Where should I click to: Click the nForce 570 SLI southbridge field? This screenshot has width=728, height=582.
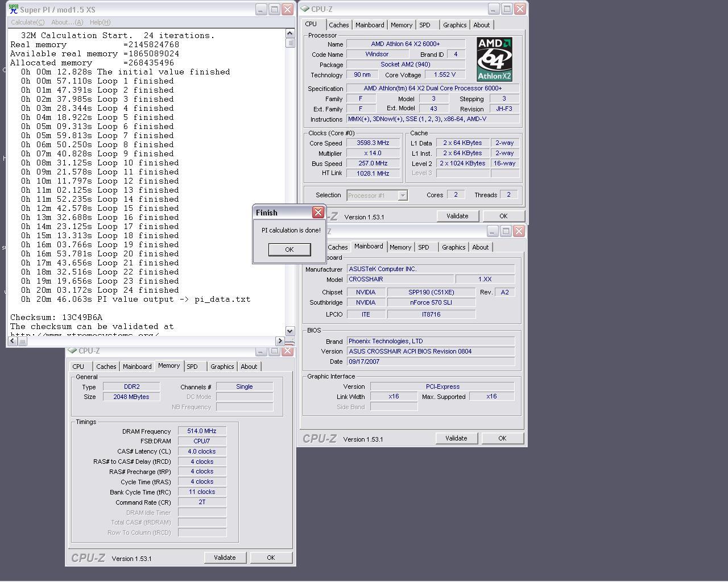431,302
